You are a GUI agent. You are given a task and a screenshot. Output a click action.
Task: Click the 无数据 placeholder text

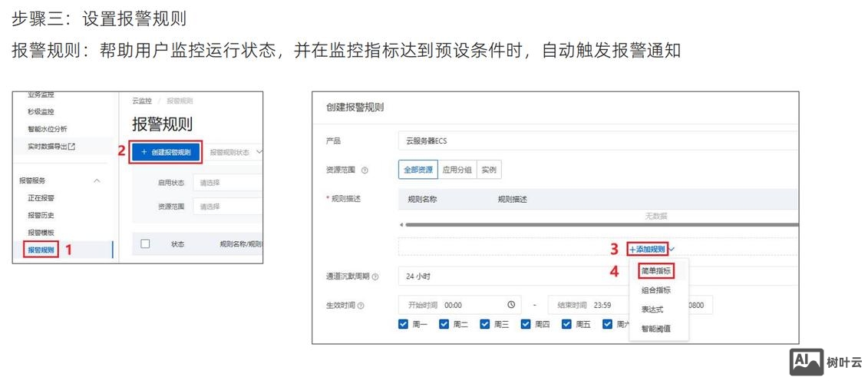(656, 216)
